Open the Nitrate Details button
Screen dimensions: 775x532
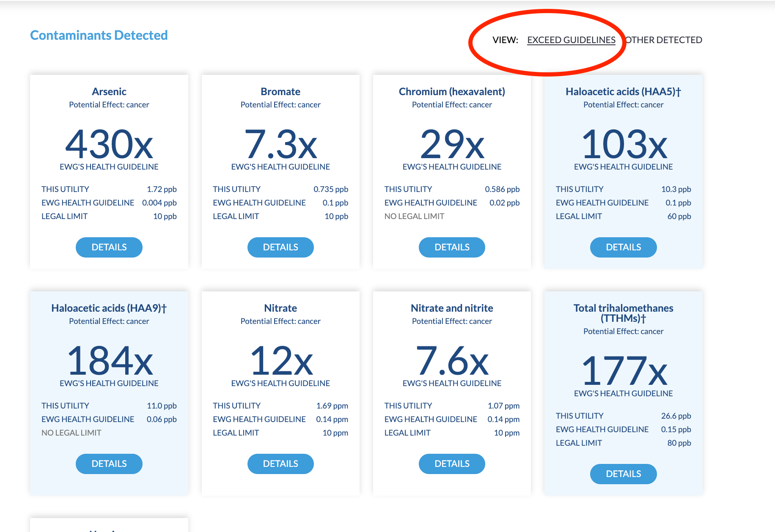tap(280, 464)
